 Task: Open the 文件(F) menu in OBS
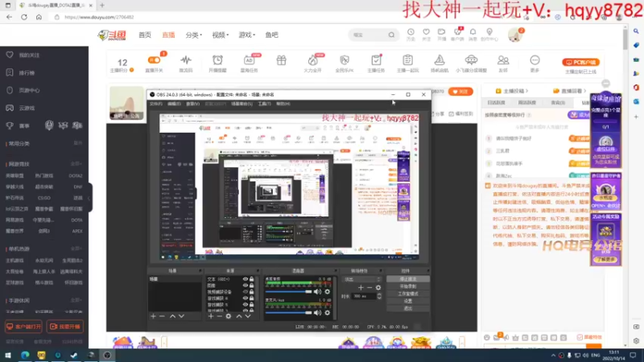click(155, 105)
